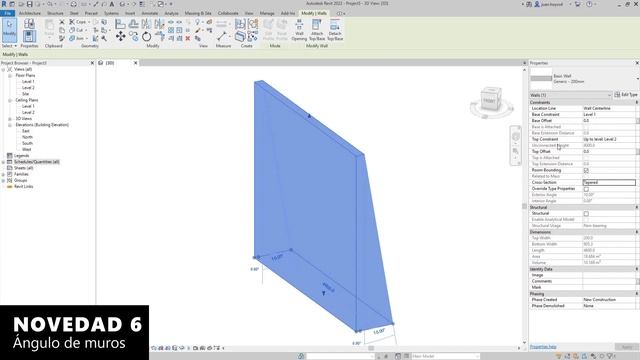Open Properties palette button in ribbon
The image size is (640, 360).
[x=29, y=36]
